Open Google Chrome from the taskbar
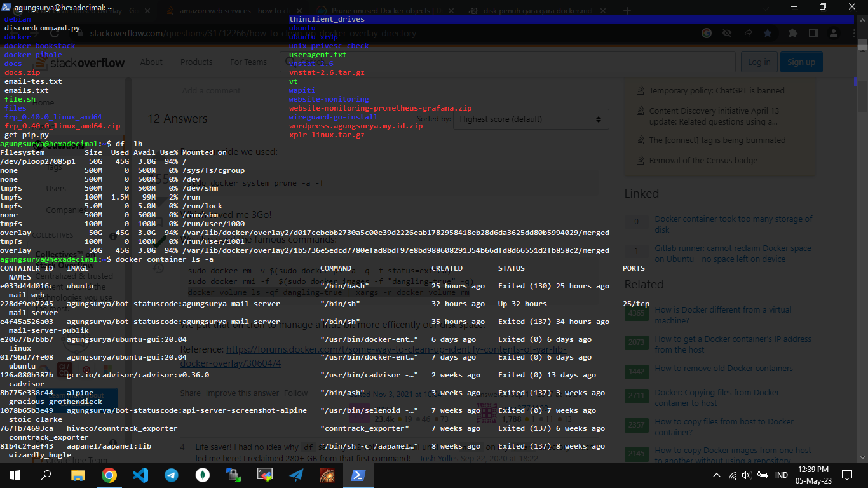Viewport: 868px width, 488px height. 109,475
